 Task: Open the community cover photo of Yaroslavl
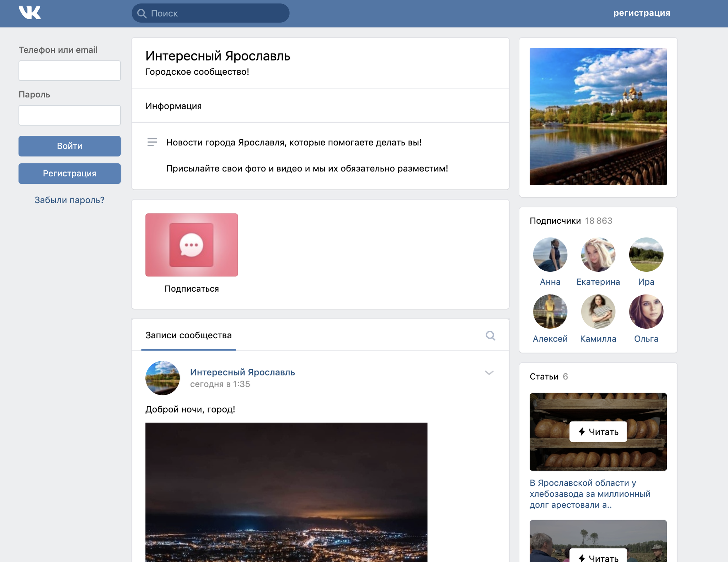598,117
